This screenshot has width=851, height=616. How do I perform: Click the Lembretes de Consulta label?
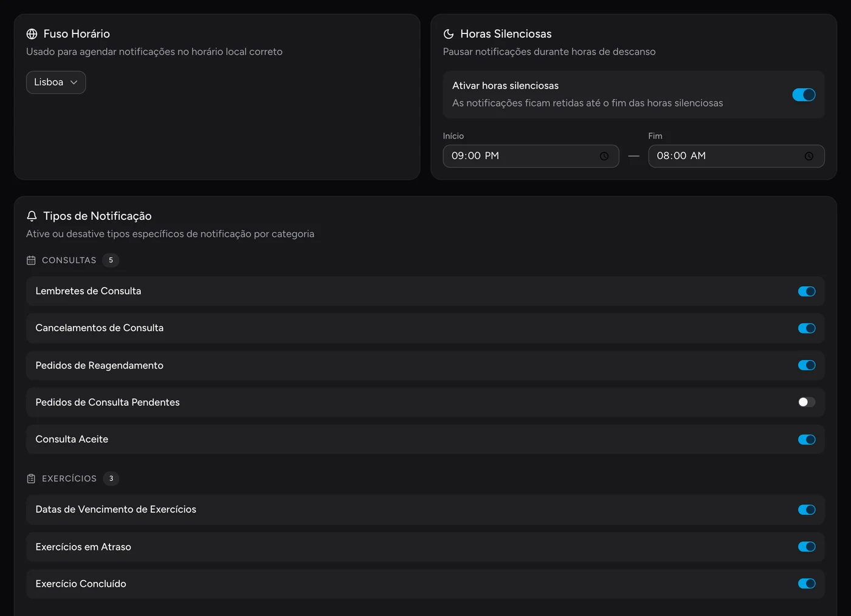(88, 291)
